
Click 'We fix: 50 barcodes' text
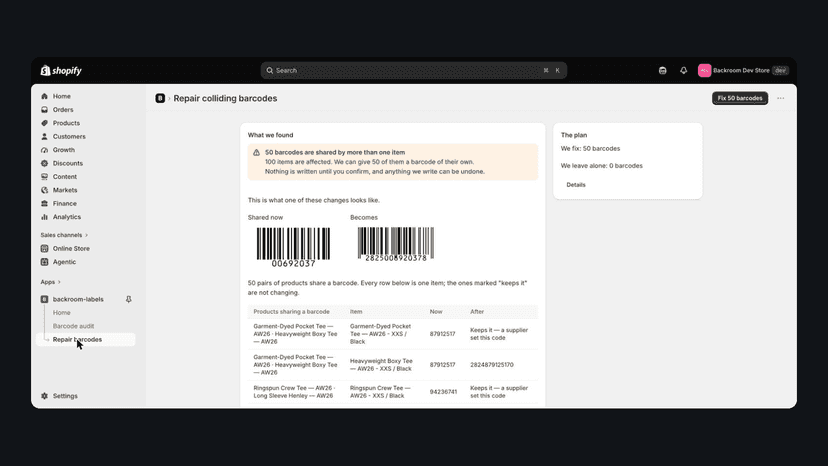point(590,148)
